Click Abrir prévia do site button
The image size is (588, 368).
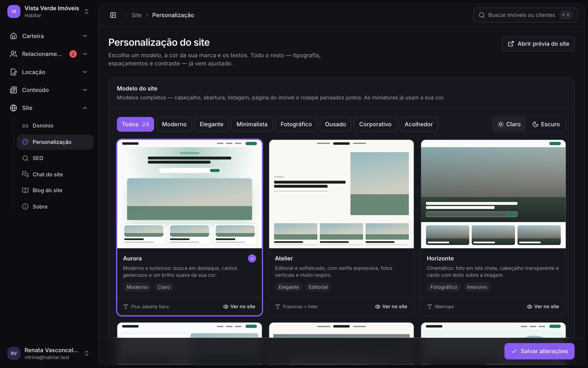(x=538, y=44)
